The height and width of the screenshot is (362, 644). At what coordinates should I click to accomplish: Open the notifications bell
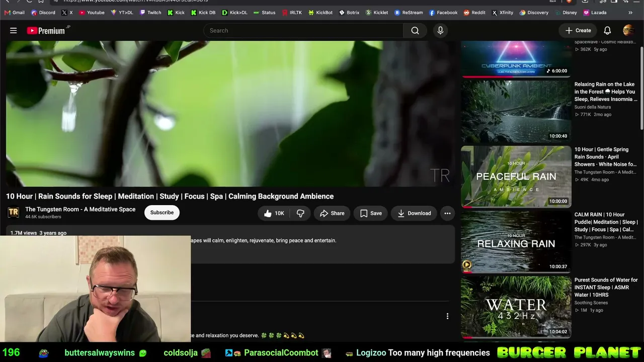click(607, 31)
